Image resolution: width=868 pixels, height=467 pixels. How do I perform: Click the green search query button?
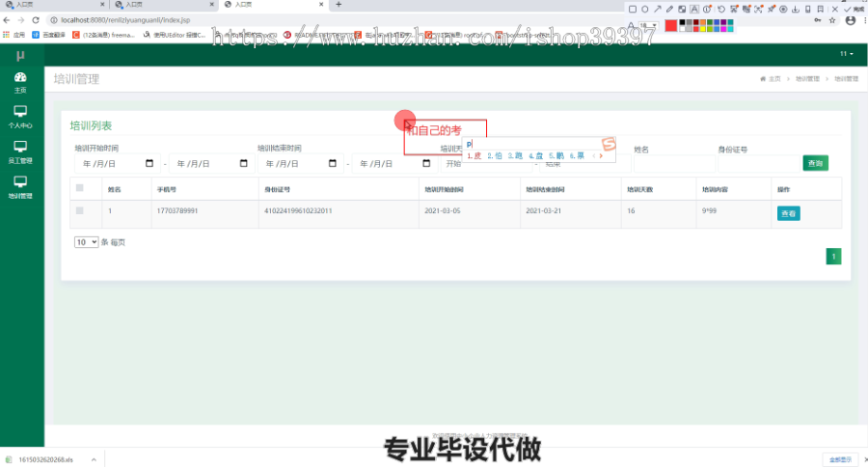[x=815, y=163]
